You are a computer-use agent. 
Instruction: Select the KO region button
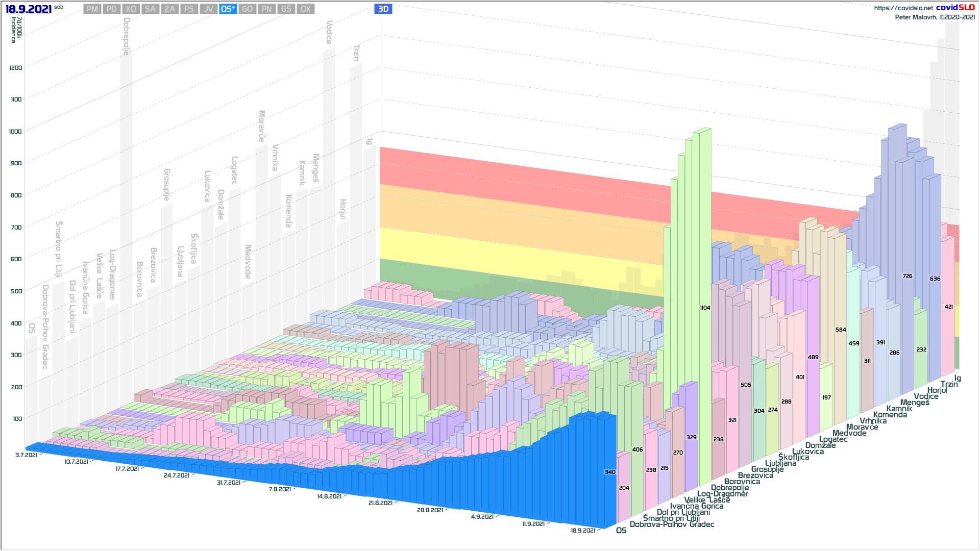[131, 9]
